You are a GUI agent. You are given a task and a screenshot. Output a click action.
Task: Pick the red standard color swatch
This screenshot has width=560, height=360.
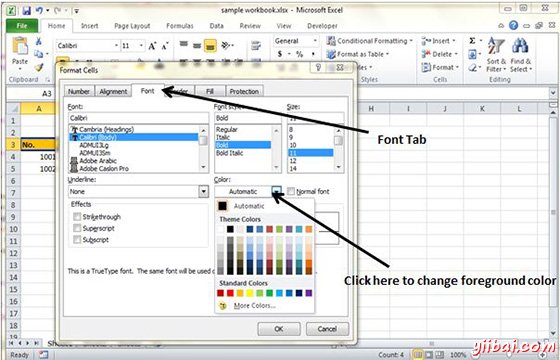tap(230, 293)
